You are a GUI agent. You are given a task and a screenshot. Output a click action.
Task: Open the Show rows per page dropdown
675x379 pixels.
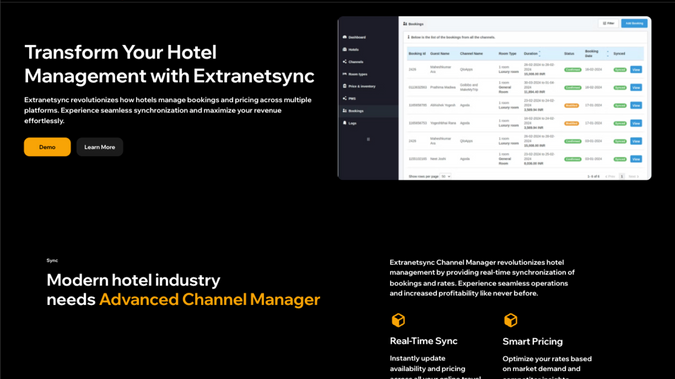[x=446, y=176]
